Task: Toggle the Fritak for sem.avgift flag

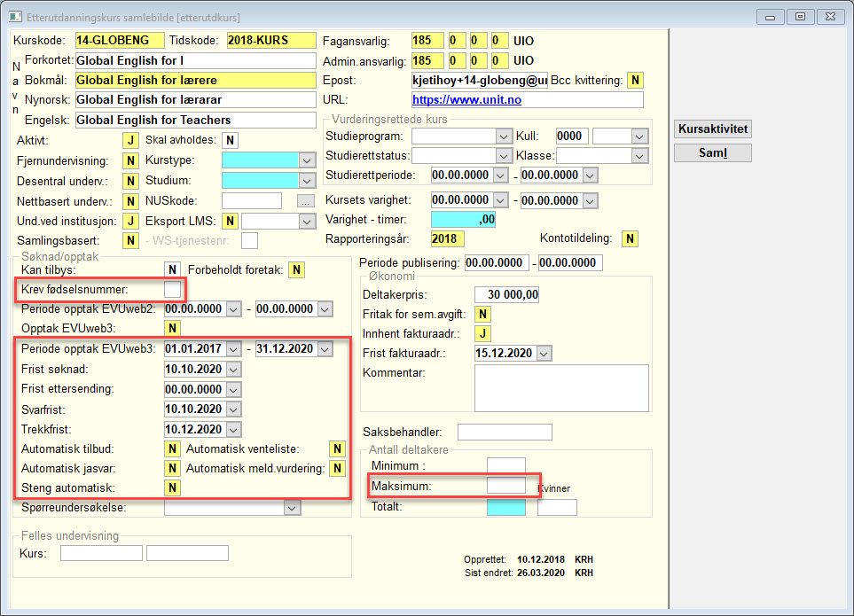Action: pyautogui.click(x=482, y=314)
